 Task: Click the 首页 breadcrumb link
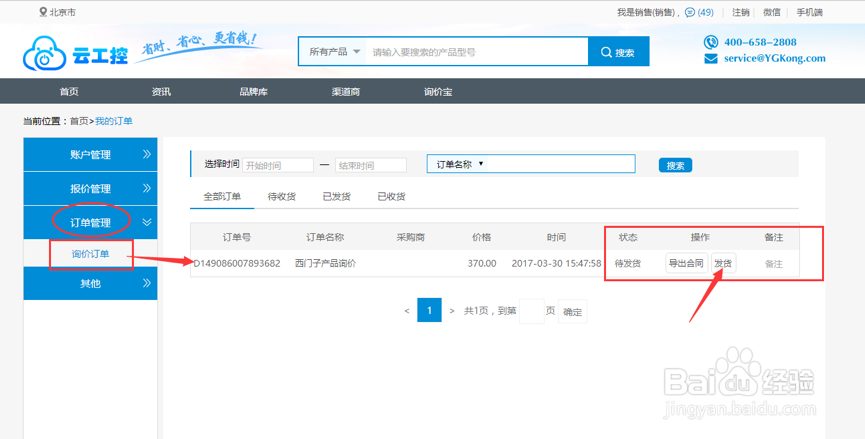79,121
